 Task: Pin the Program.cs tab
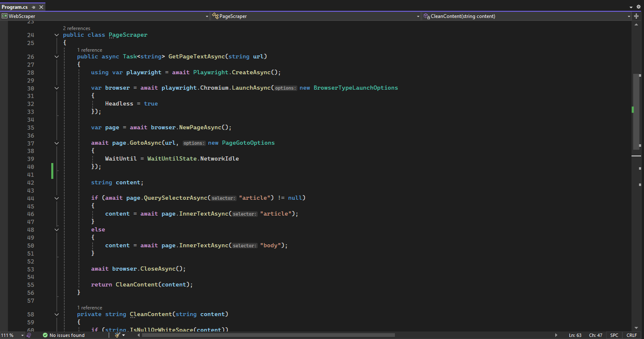pyautogui.click(x=33, y=7)
